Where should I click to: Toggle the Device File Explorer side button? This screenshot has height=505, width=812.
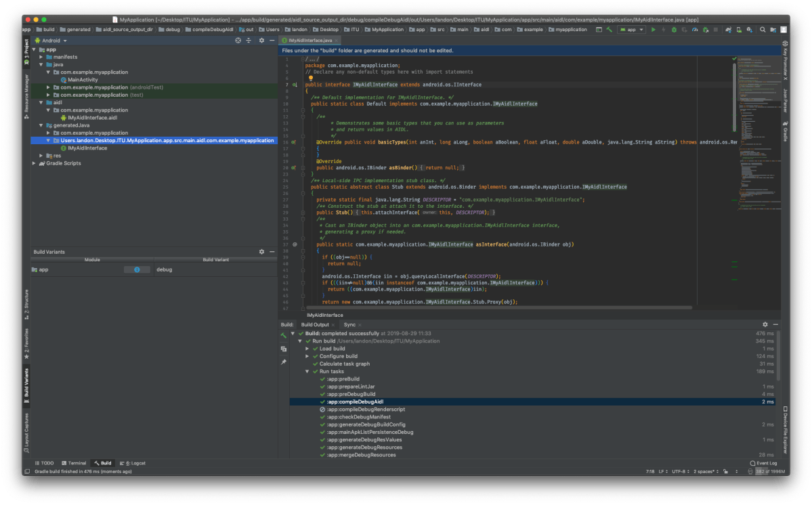[785, 431]
